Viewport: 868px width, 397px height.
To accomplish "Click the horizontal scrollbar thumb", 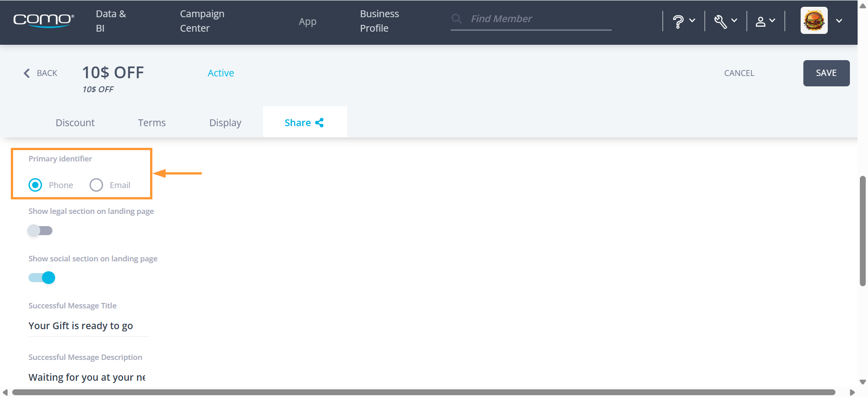I will (x=424, y=392).
